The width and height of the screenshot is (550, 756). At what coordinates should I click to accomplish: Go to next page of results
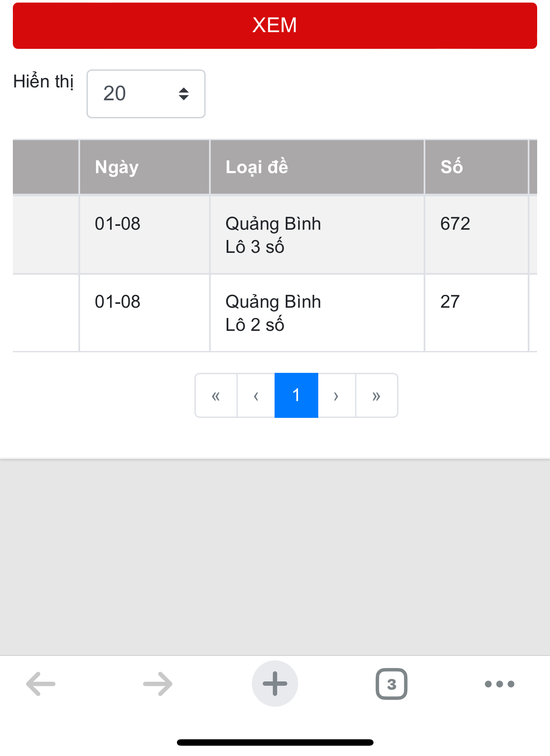click(x=337, y=396)
